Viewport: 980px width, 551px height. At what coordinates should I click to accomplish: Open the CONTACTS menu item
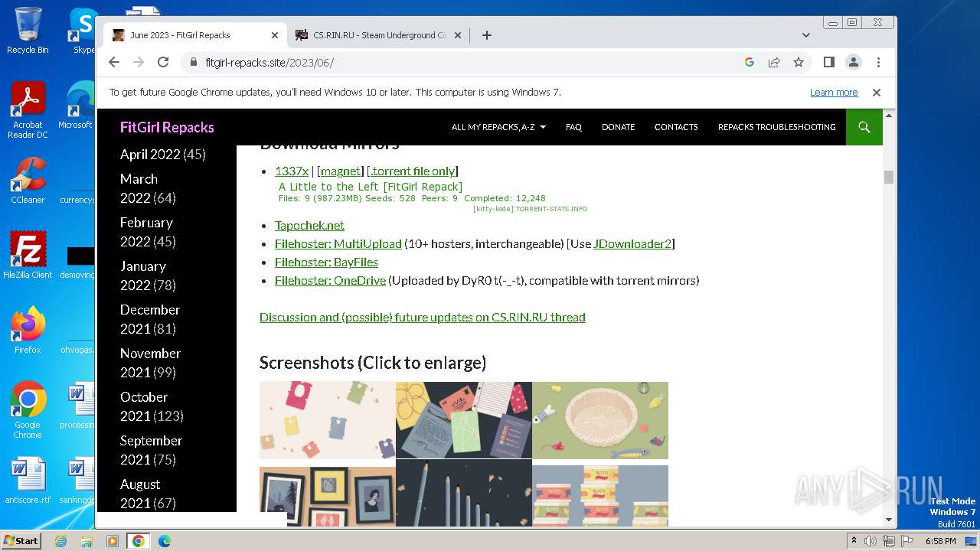[676, 127]
